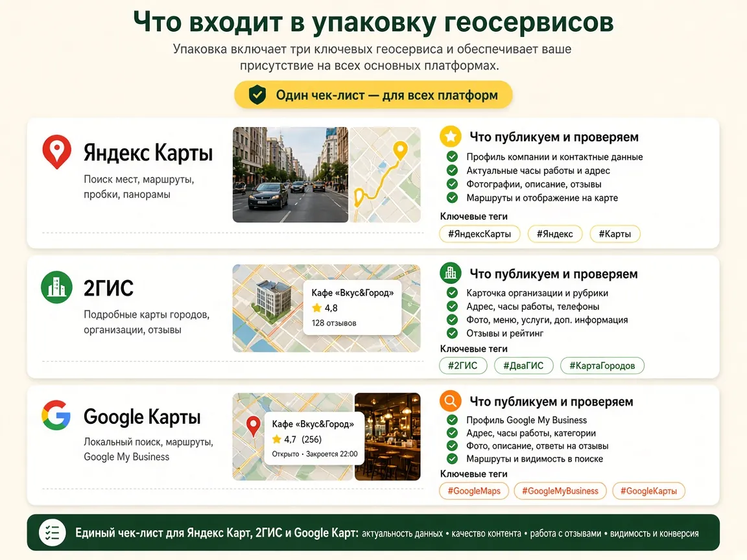Click the #Яндекс tag
Image resolution: width=747 pixels, height=560 pixels.
[x=555, y=234]
